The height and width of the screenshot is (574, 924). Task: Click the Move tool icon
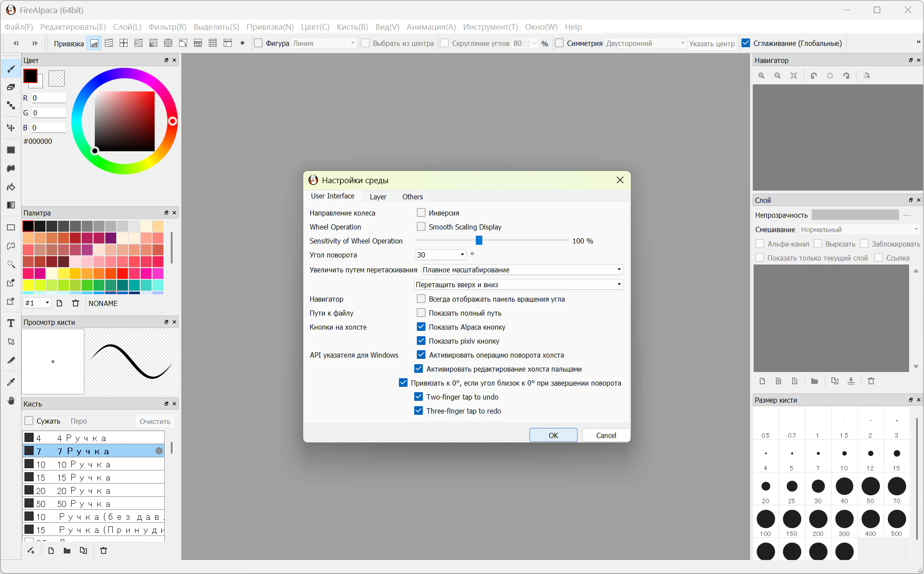tap(11, 128)
